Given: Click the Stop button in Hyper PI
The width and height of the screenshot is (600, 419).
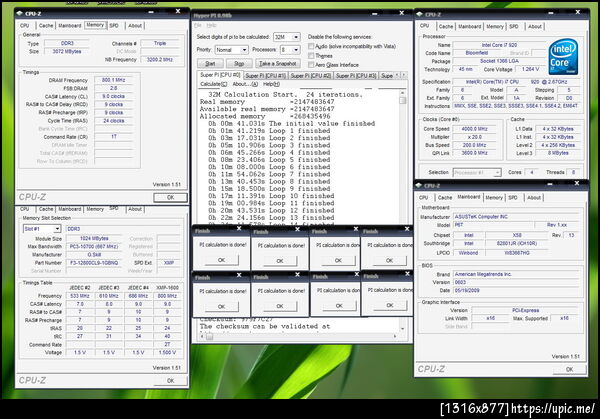Looking at the screenshot, I should pyautogui.click(x=239, y=64).
